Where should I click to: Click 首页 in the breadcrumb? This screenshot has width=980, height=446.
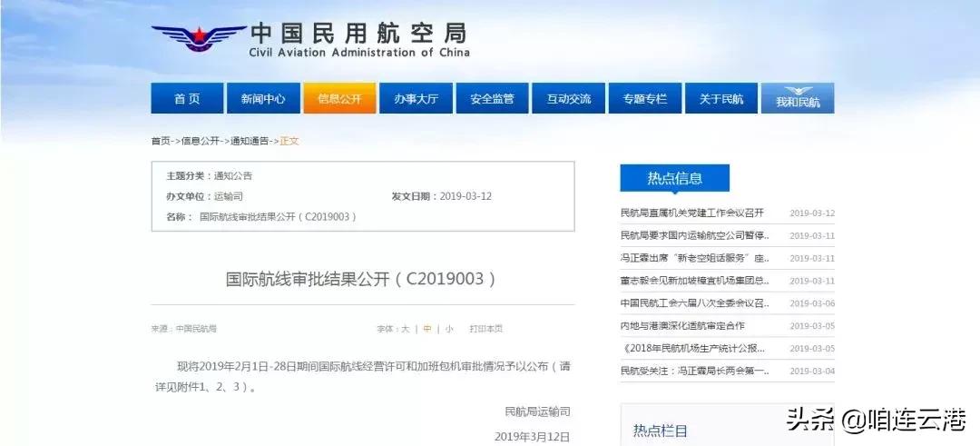(161, 142)
